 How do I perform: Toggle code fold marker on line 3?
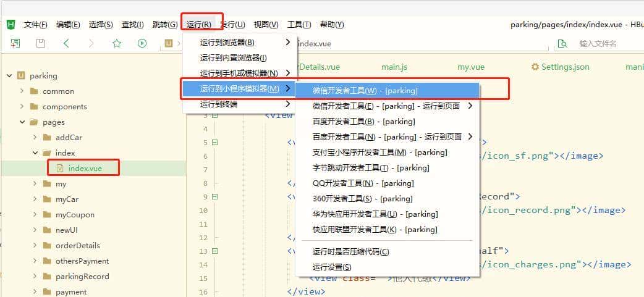(x=214, y=115)
